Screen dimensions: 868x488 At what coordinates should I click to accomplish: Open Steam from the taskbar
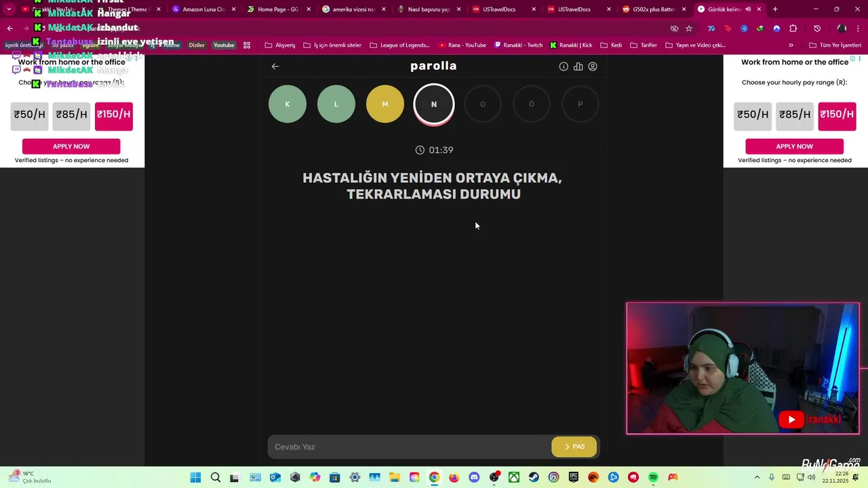[x=534, y=478]
